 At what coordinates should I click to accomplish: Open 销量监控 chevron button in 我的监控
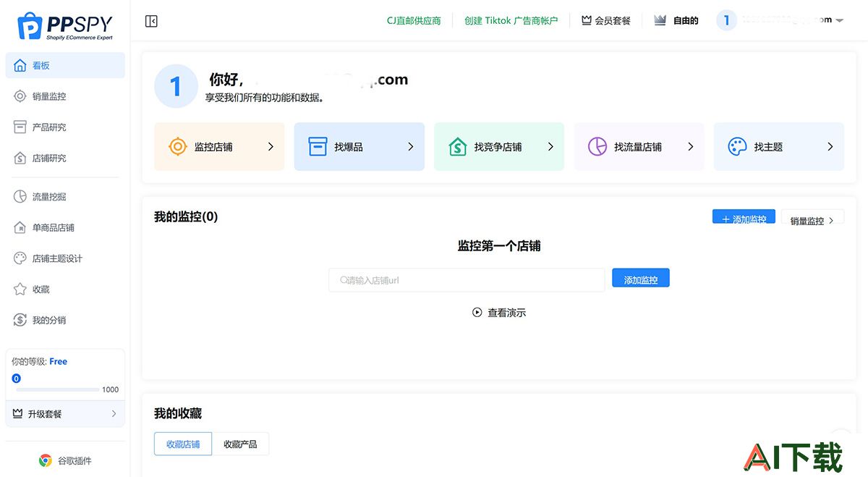tap(813, 220)
